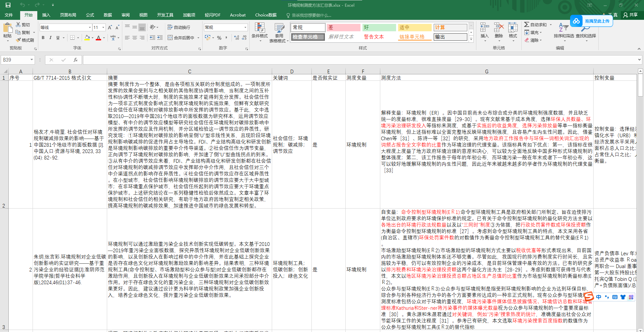Viewport: 644px width, 332px height.
Task: Open the font name dropdown showing 等线
Action: click(90, 28)
